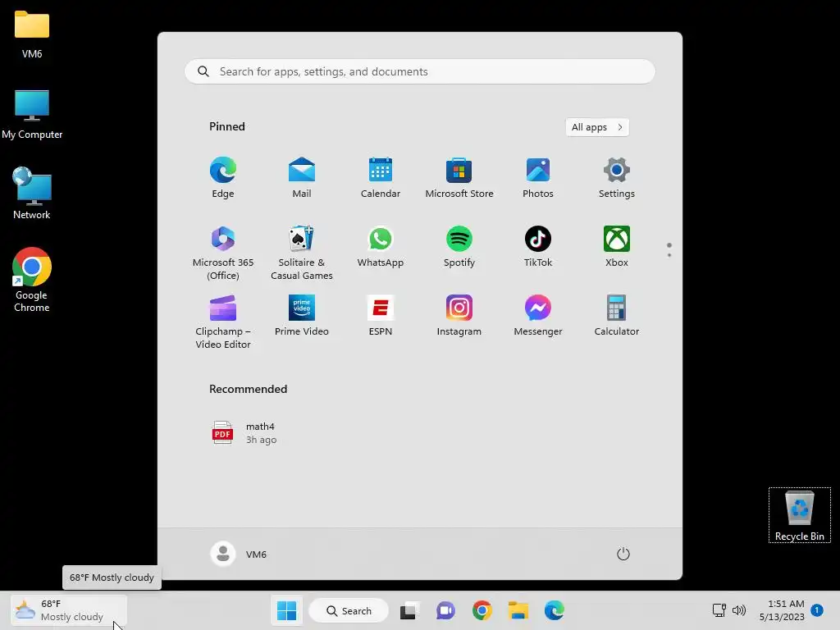Open the notification badge
The image size is (840, 630).
click(817, 609)
